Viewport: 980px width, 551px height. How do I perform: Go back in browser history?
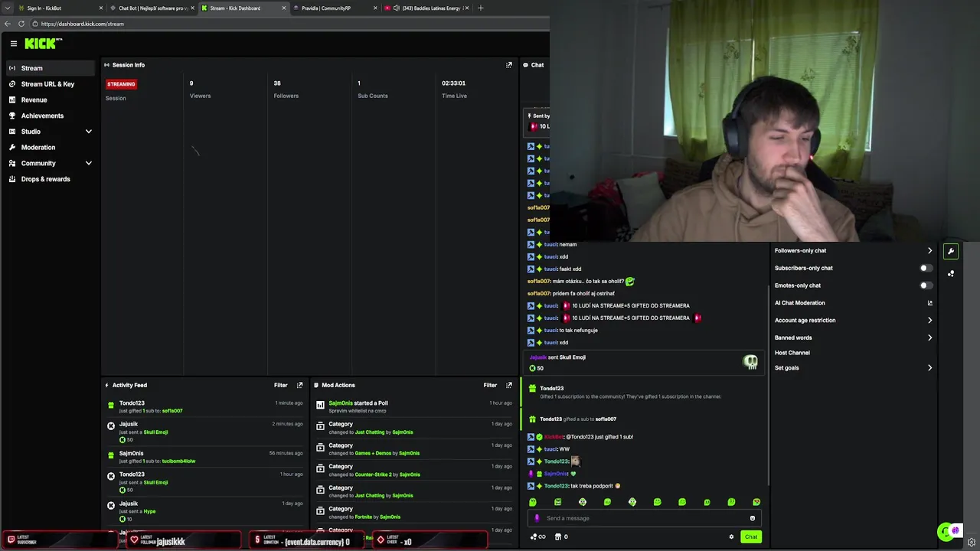coord(8,24)
